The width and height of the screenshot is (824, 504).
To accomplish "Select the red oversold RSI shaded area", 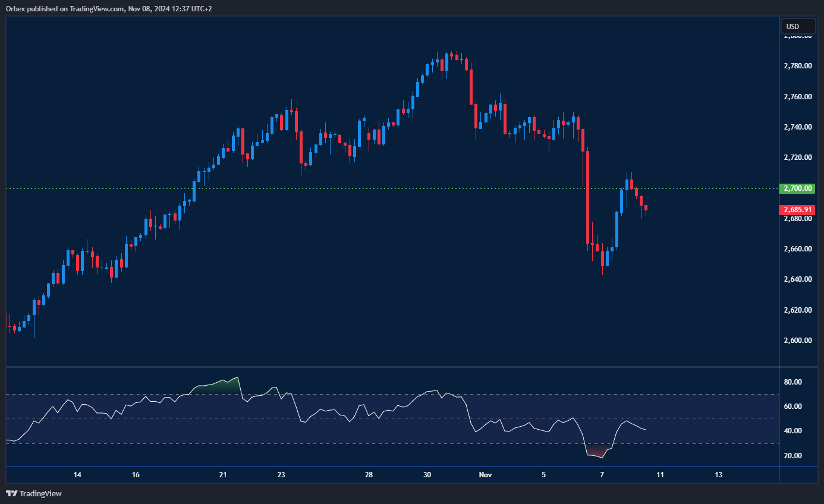I will tap(597, 451).
